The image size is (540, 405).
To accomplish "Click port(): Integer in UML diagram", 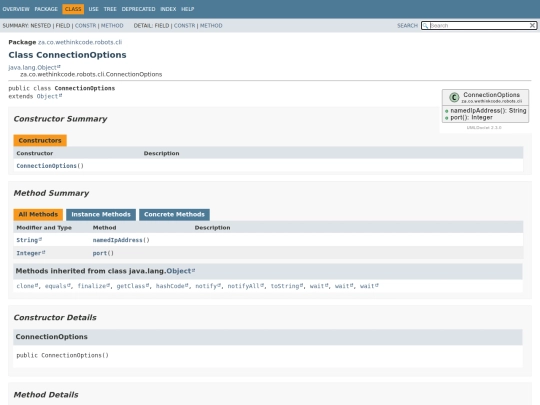I will pos(471,117).
